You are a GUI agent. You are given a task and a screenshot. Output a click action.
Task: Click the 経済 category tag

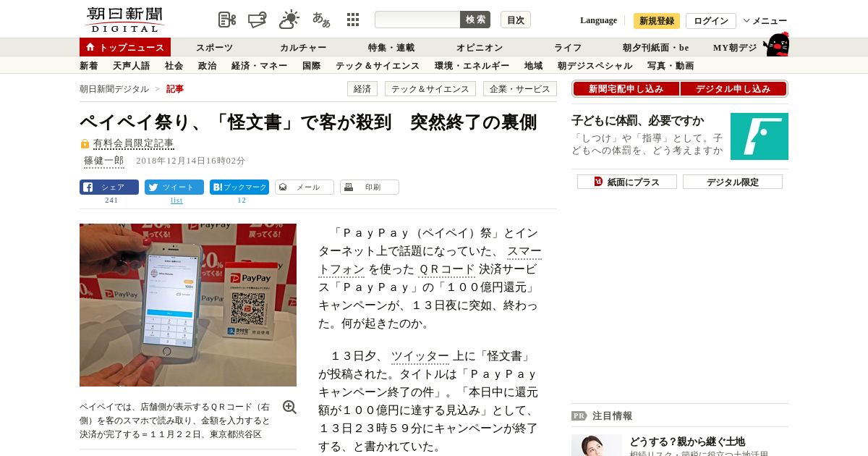[362, 89]
